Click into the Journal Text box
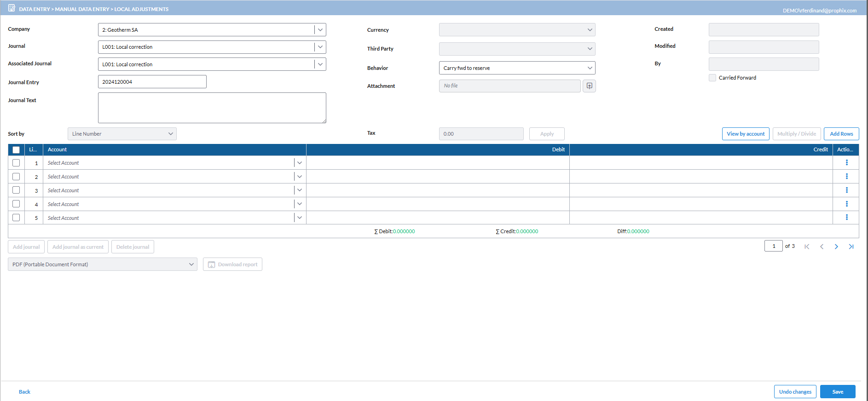The image size is (868, 401). point(212,108)
